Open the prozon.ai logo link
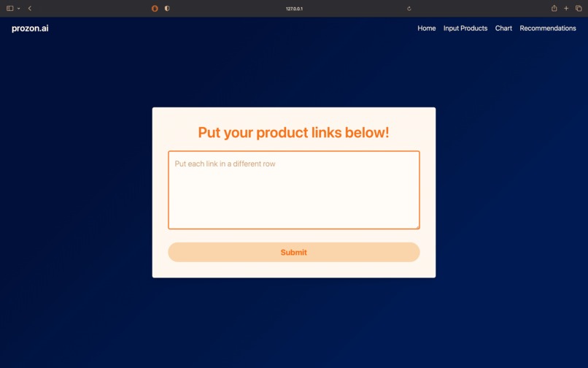Image resolution: width=588 pixels, height=368 pixels. 30,28
